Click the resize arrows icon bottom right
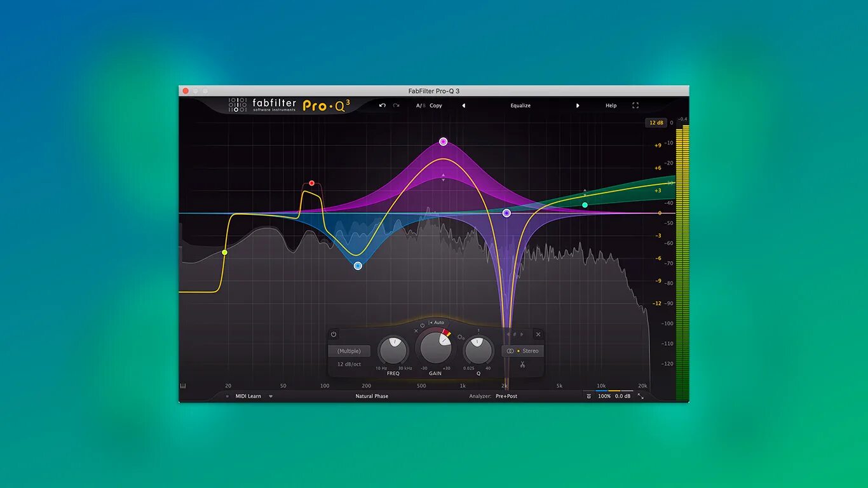 click(x=641, y=396)
